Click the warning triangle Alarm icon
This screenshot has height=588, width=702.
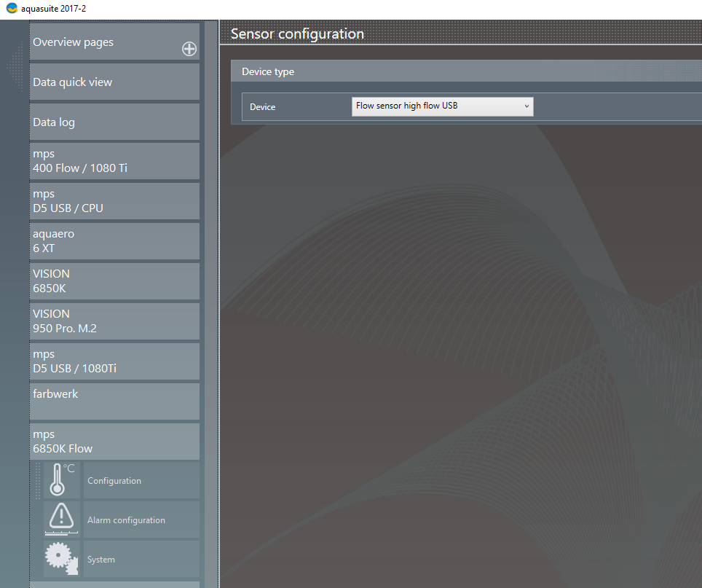(62, 520)
